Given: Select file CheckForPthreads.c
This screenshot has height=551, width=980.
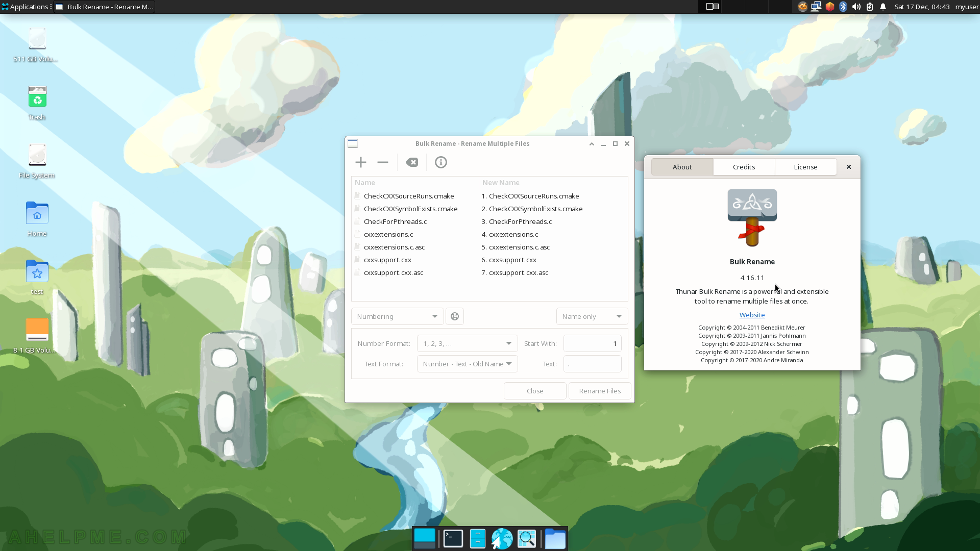Looking at the screenshot, I should [x=395, y=221].
